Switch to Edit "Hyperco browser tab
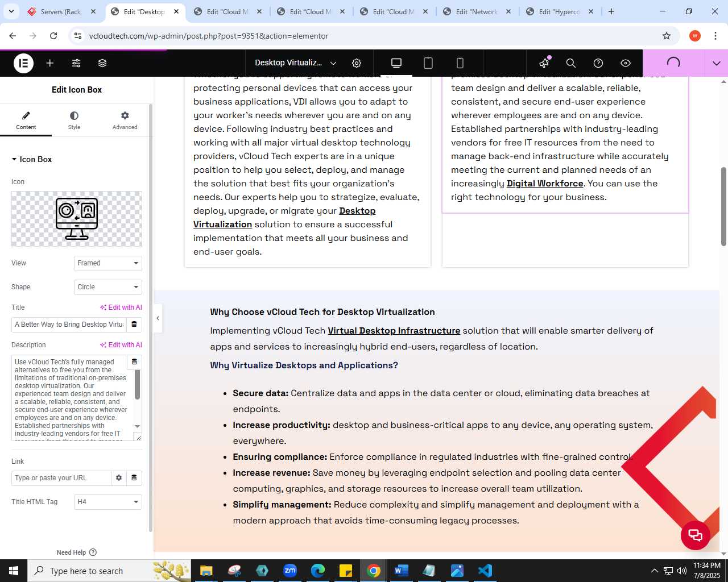The width and height of the screenshot is (728, 582). click(x=561, y=11)
